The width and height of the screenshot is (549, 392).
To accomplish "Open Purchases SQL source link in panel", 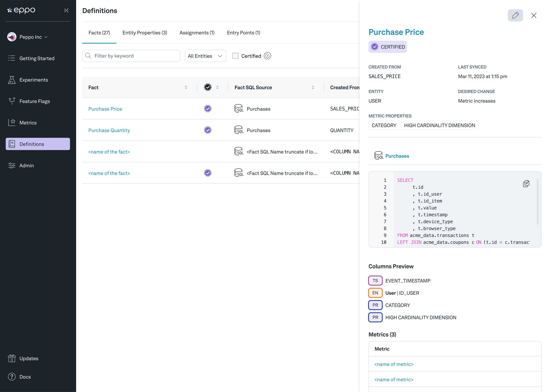I will click(x=397, y=156).
